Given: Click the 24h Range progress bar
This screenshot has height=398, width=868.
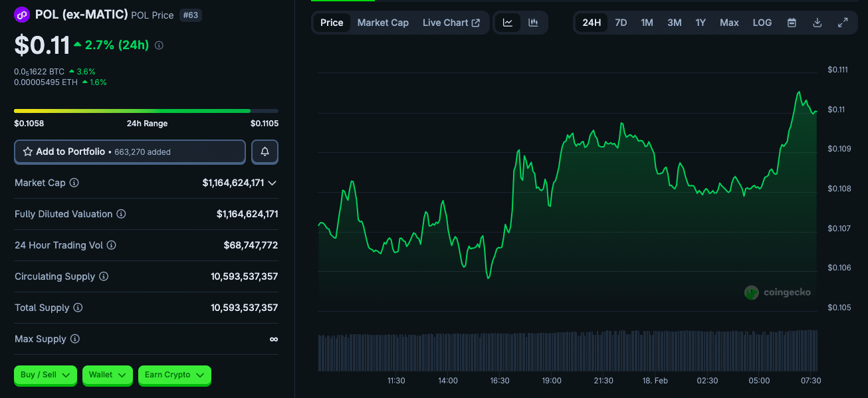Looking at the screenshot, I should coord(146,111).
